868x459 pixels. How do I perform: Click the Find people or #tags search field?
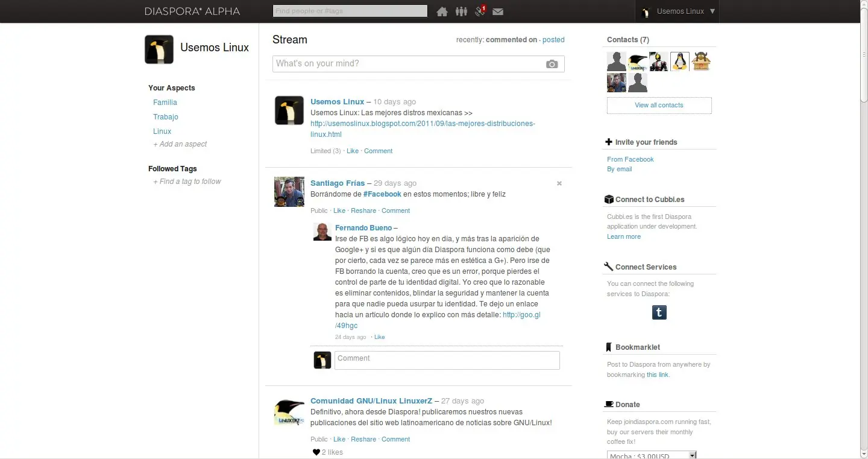(x=350, y=11)
